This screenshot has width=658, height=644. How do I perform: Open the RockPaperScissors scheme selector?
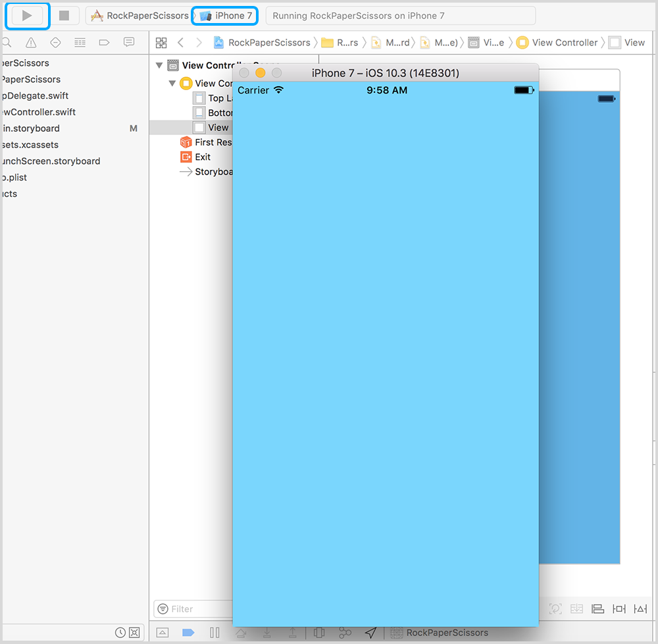139,16
